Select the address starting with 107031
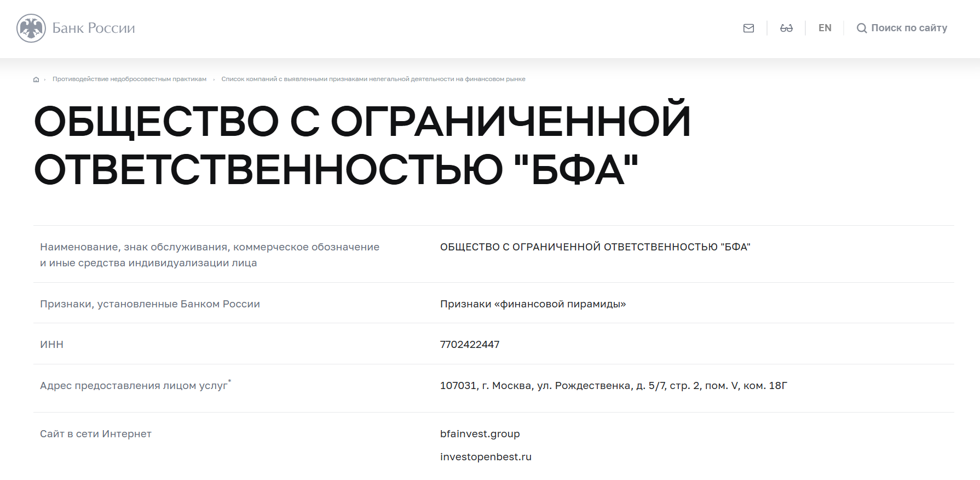This screenshot has height=480, width=980. 614,386
